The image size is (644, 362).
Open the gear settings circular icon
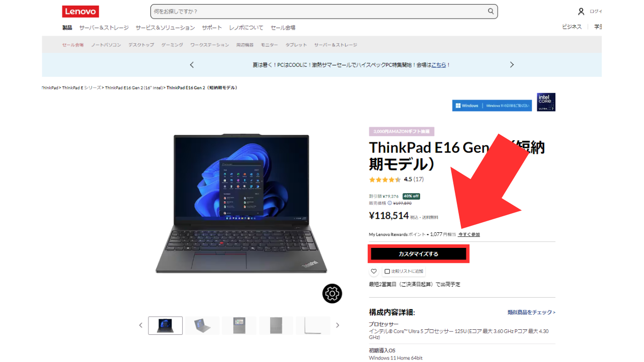point(332,294)
